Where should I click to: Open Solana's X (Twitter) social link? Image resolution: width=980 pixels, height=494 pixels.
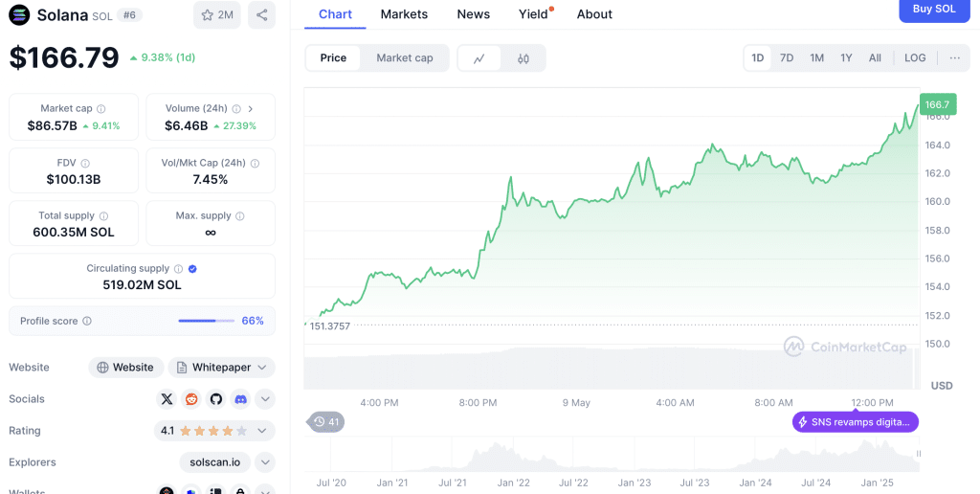click(x=167, y=399)
